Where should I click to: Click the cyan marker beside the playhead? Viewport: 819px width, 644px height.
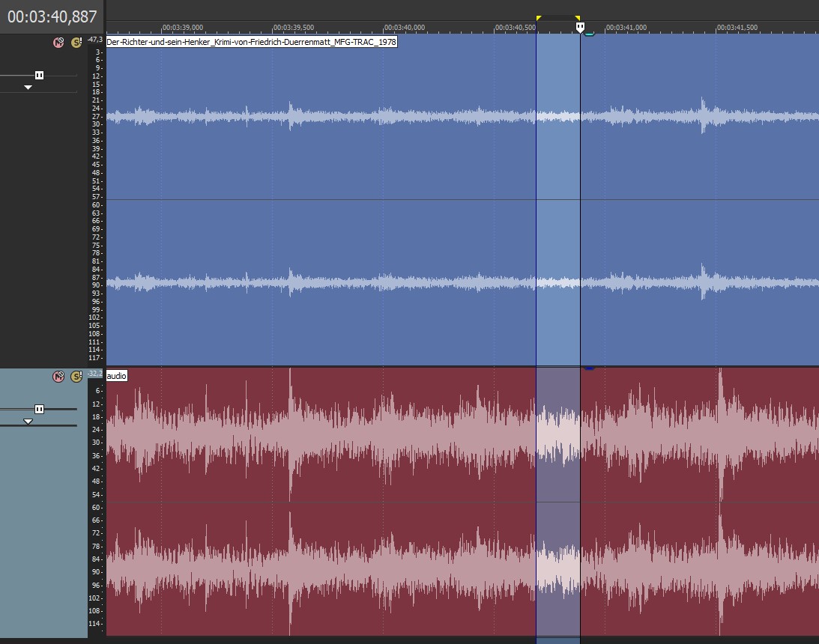click(x=589, y=34)
